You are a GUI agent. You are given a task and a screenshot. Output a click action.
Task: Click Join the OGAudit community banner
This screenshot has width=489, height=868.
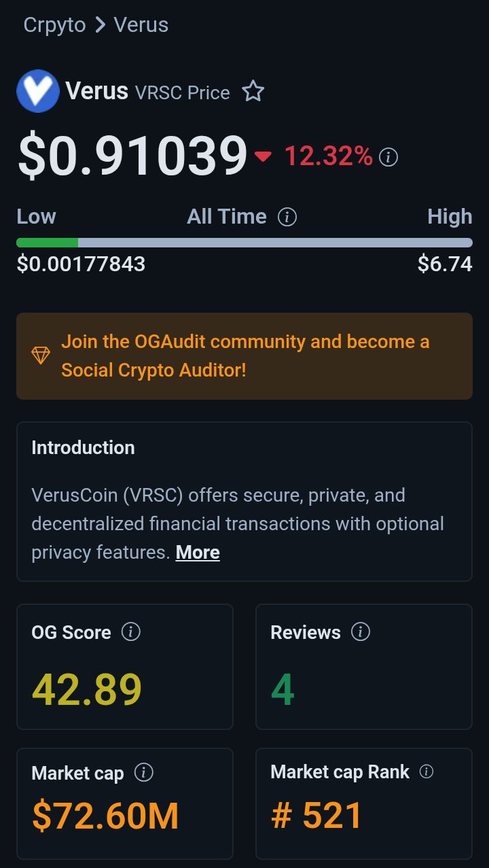pyautogui.click(x=244, y=355)
